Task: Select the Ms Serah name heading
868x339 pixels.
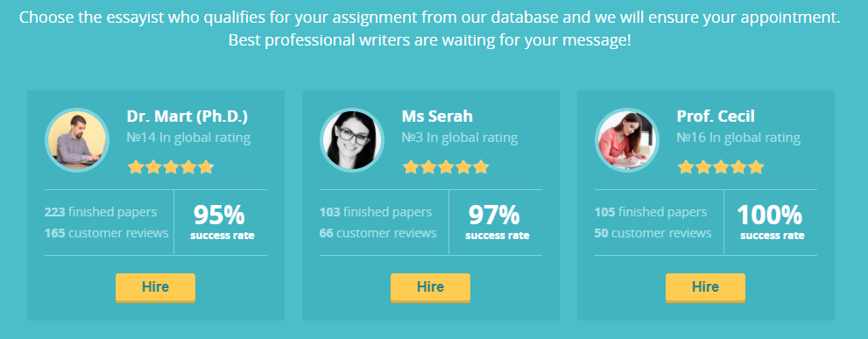Action: pyautogui.click(x=437, y=117)
